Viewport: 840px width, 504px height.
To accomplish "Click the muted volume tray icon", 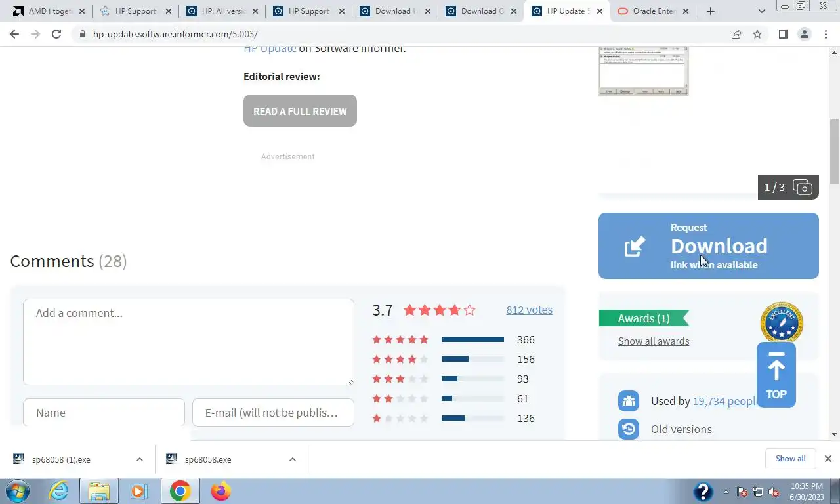I will click(x=774, y=492).
